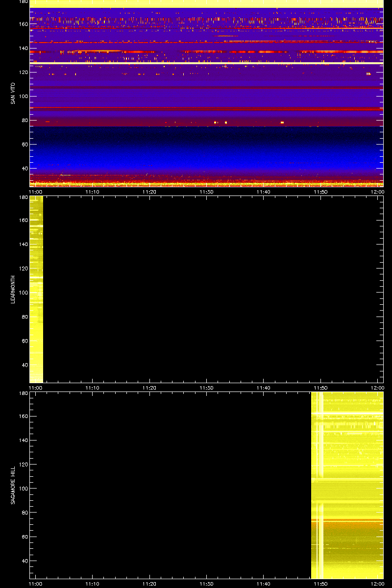Screen dimensions: 392x588
Task: Choose the 12:00 tick label under Sagamore Hill panel
Action: click(x=377, y=584)
